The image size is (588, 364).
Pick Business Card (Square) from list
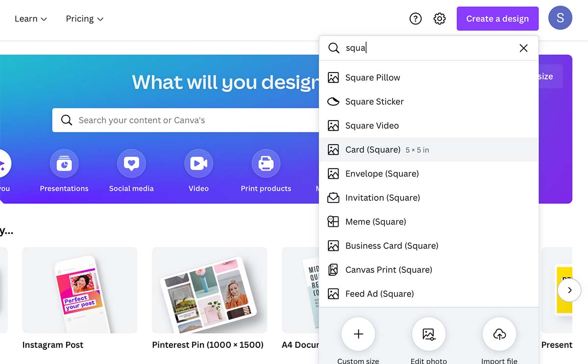(429, 245)
